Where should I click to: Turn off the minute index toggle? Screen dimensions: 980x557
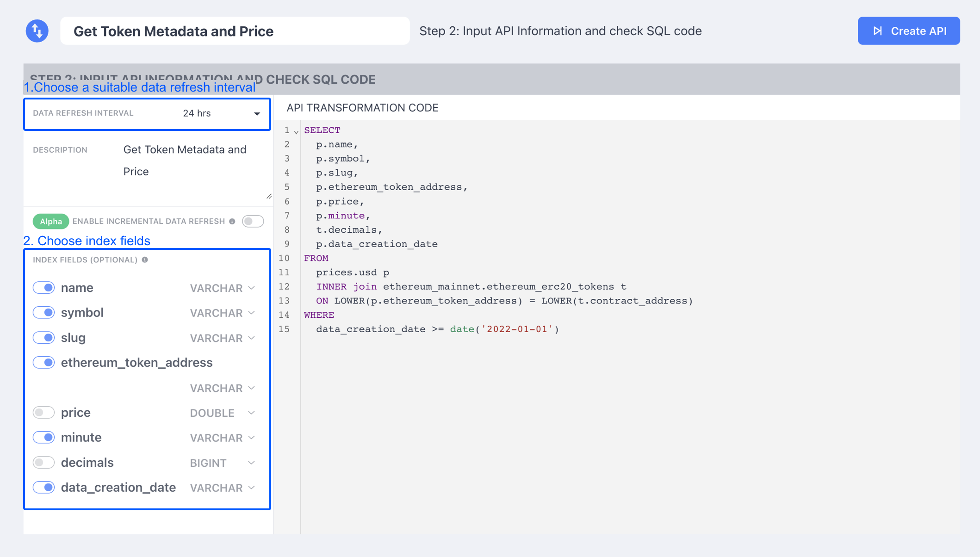44,437
